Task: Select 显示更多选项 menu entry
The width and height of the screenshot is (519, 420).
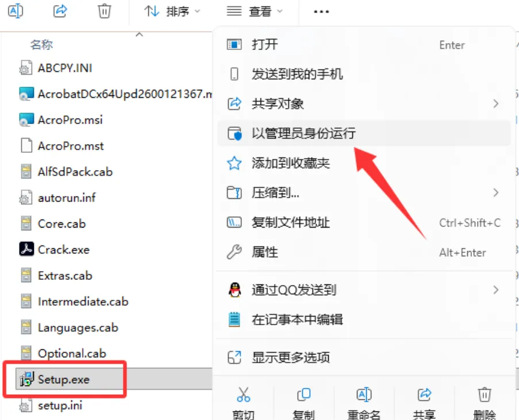Action: click(363, 357)
